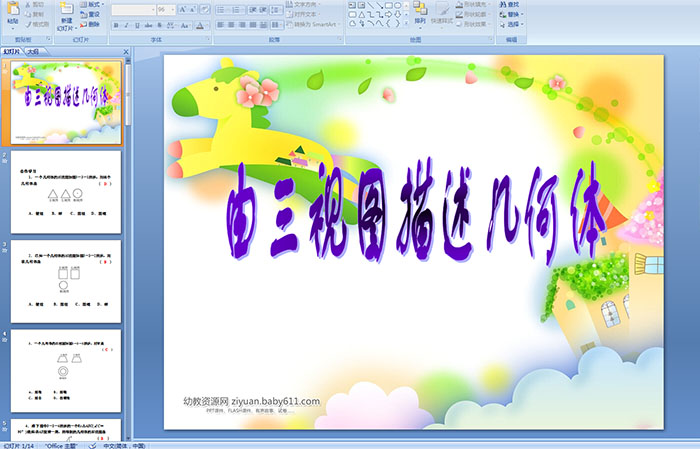
Task: Open the Line Spacing dropdown
Action: (x=276, y=9)
